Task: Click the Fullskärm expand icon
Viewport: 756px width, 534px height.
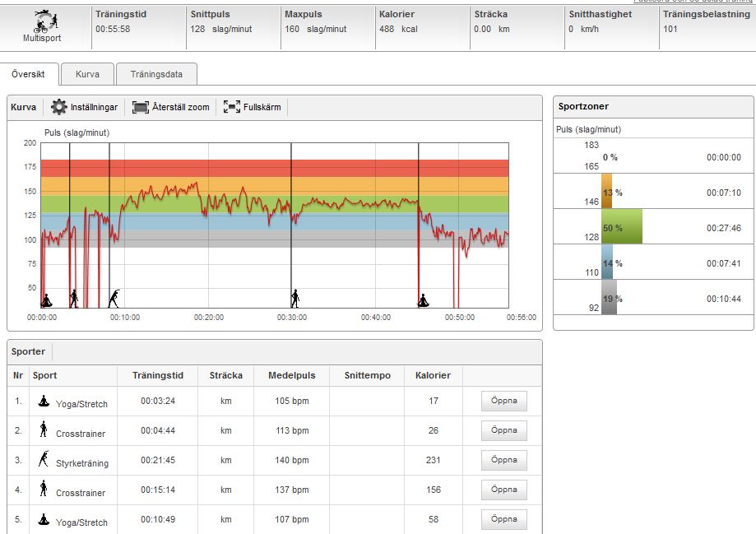Action: tap(231, 107)
